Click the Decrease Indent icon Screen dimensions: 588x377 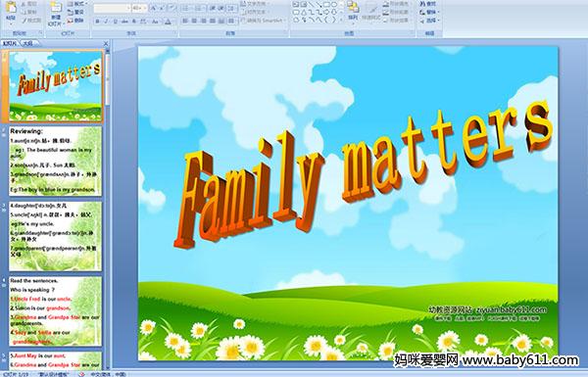point(213,8)
